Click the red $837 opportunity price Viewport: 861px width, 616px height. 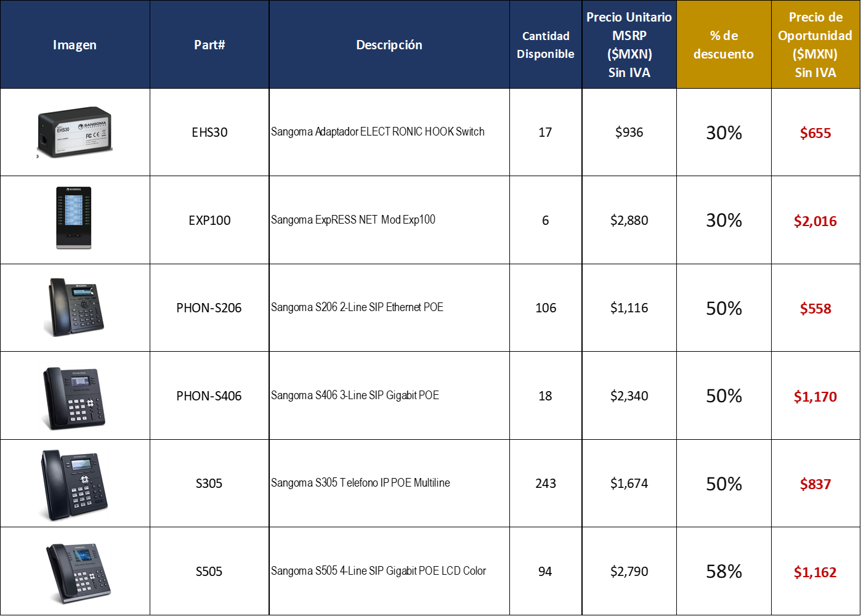(815, 484)
